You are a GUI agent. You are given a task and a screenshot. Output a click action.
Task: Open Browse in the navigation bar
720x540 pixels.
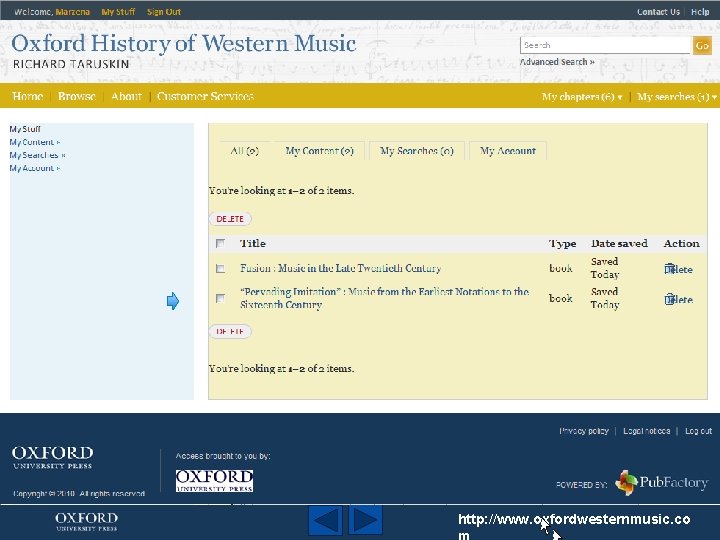click(77, 96)
